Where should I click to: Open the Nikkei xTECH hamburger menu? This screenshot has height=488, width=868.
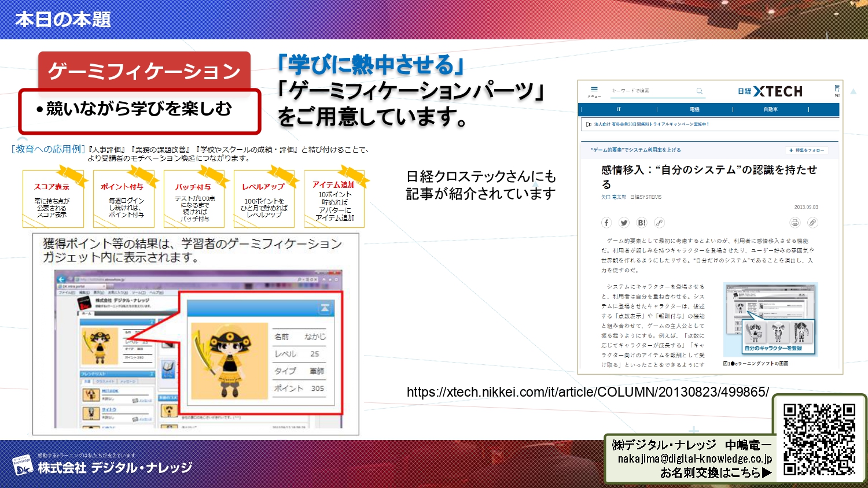pos(594,91)
